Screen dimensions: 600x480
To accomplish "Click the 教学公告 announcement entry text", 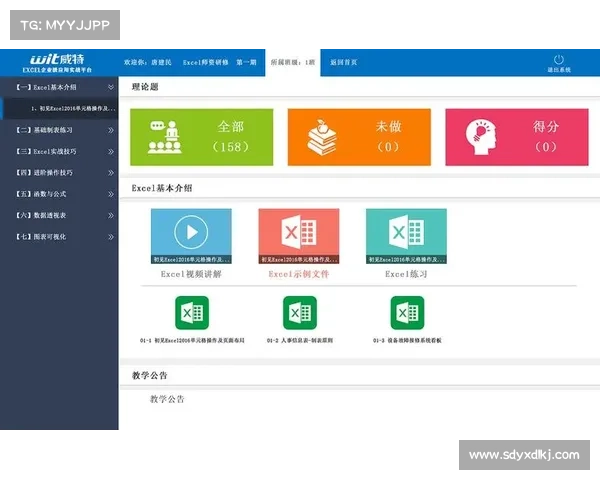I will point(167,399).
